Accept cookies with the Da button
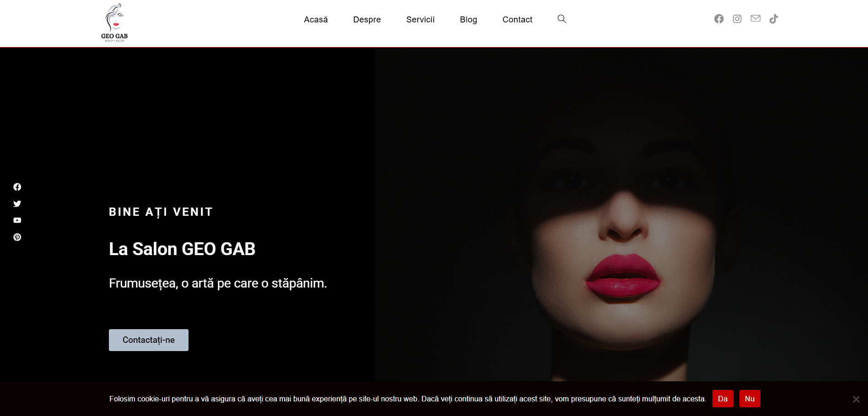Screen dimensions: 868x416 point(723,399)
